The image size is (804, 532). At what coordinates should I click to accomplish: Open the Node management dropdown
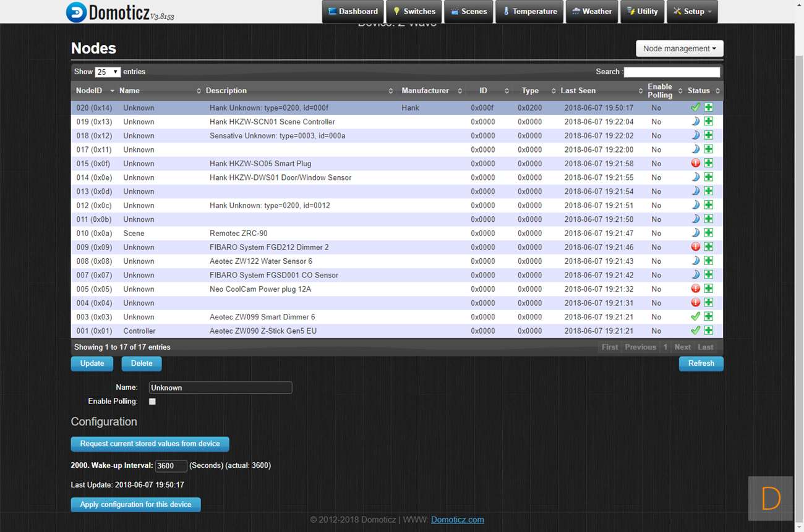679,49
